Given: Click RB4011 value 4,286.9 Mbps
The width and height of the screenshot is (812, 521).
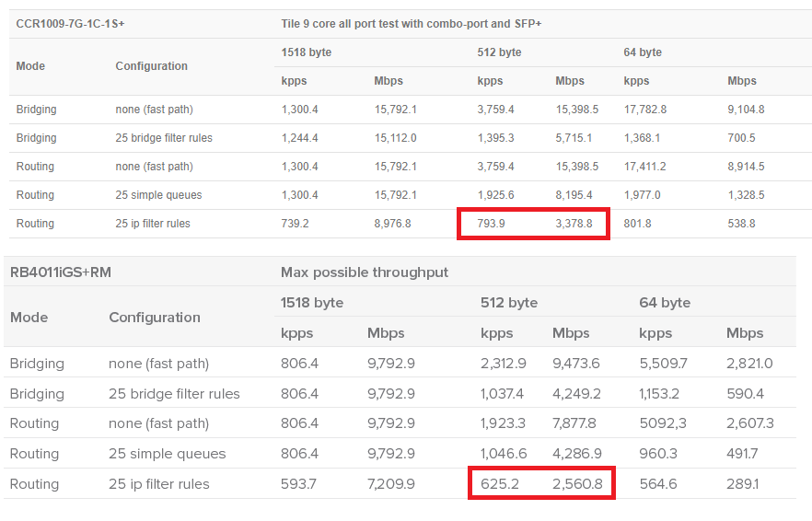Looking at the screenshot, I should click(x=577, y=454).
